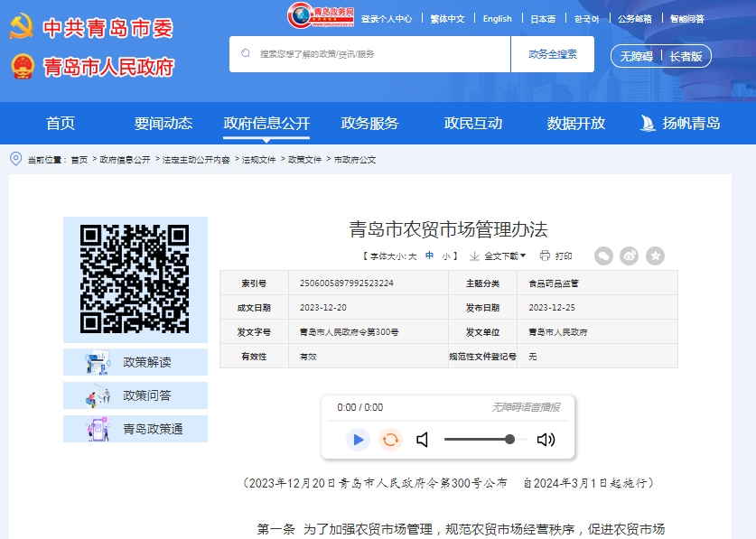Open the 数据开放 navigation tab
756x539 pixels.
click(575, 123)
